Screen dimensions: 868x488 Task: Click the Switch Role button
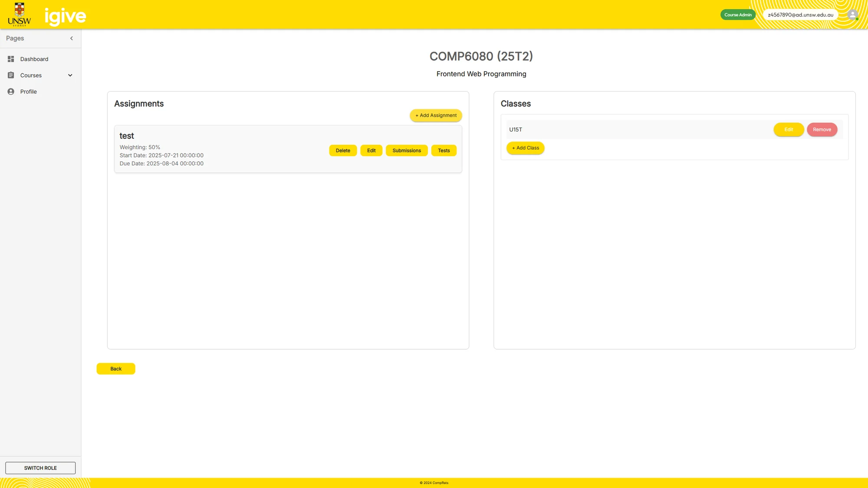40,468
